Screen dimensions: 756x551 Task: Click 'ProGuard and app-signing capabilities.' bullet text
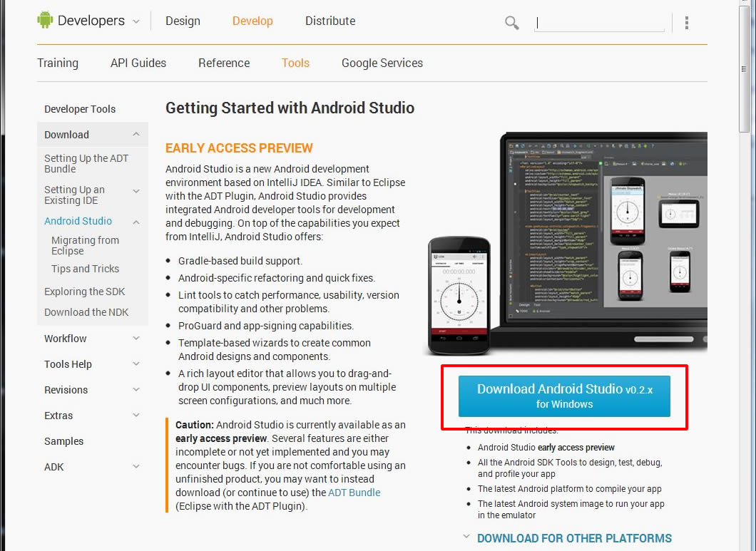coord(266,326)
